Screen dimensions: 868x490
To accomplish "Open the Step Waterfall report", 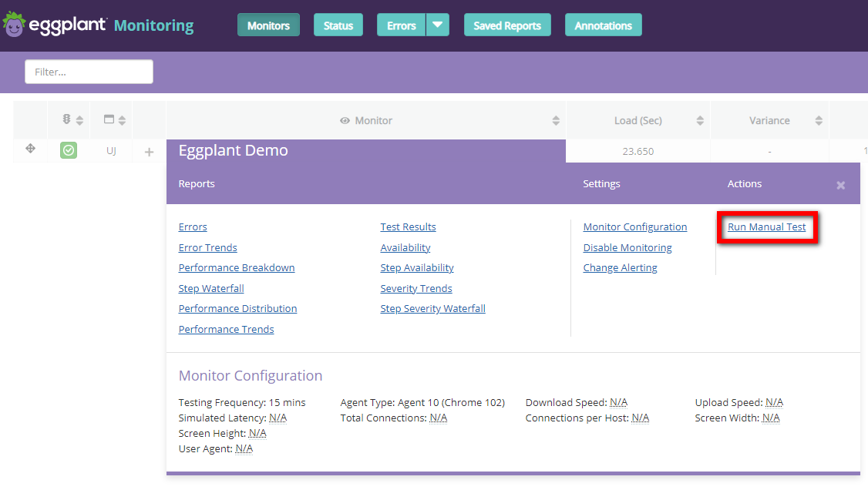I will (x=211, y=288).
